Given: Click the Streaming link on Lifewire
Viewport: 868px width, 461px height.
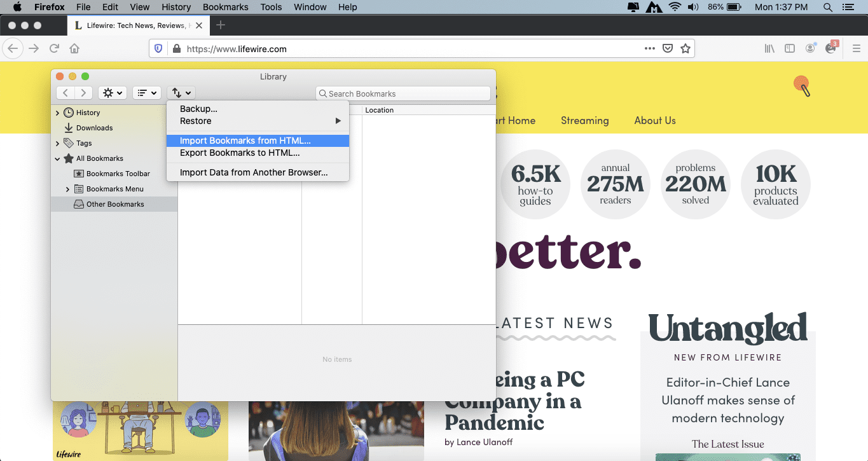Looking at the screenshot, I should pyautogui.click(x=584, y=120).
